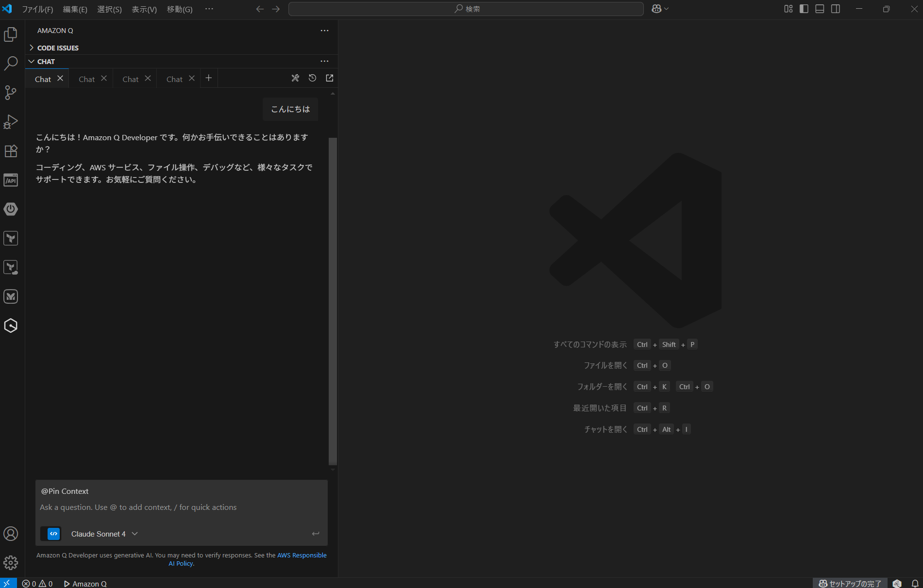The image size is (923, 588).
Task: Open Run and Debug view
Action: (11, 121)
